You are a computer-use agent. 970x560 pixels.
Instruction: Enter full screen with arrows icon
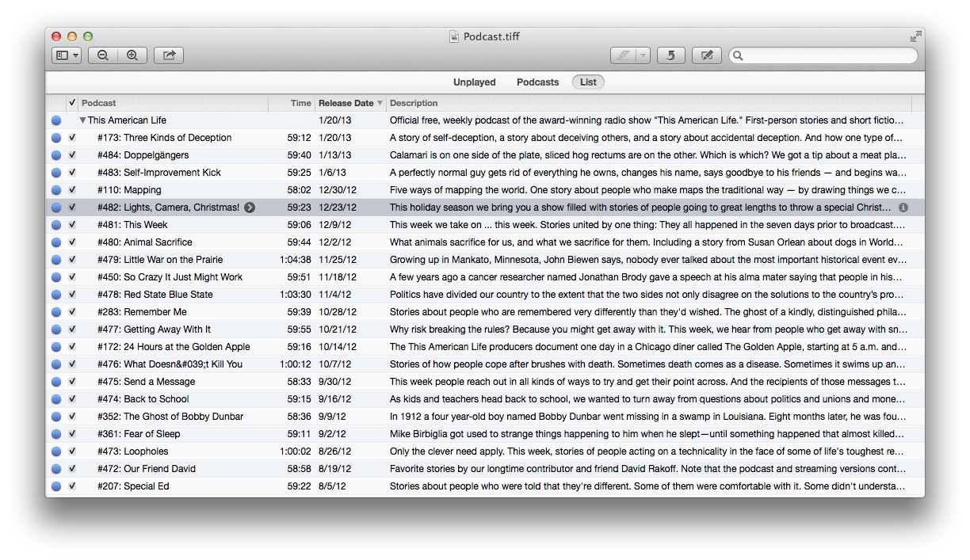[916, 36]
